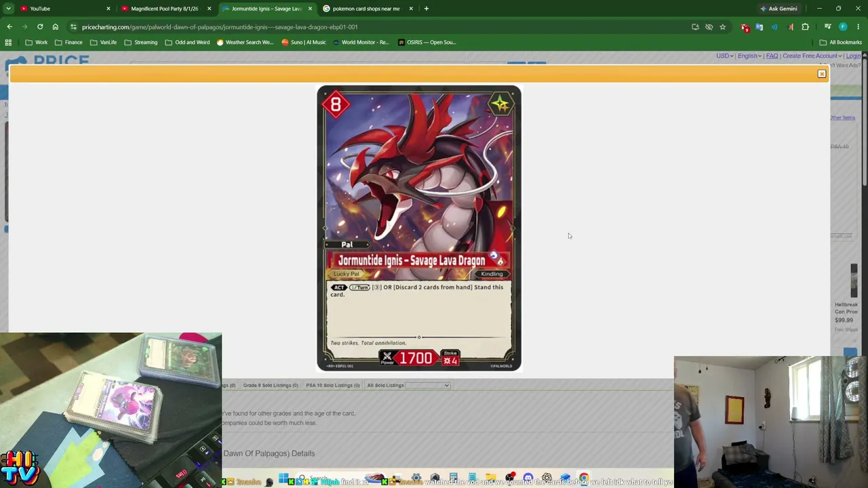
Task: Open the Odd and Weird bookmarks folder
Action: [188, 42]
